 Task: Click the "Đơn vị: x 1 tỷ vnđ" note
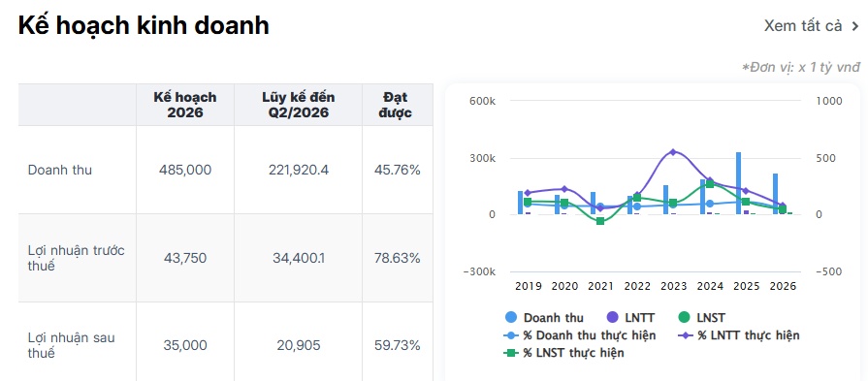(801, 68)
